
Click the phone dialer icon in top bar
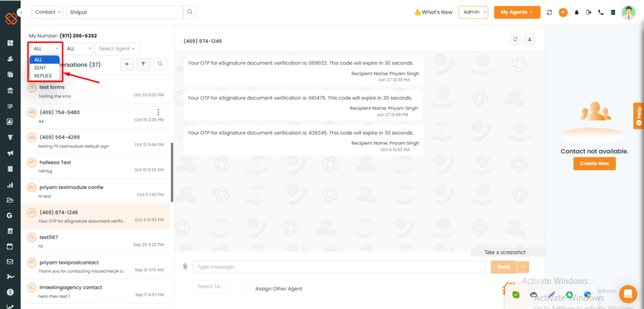[x=601, y=13]
